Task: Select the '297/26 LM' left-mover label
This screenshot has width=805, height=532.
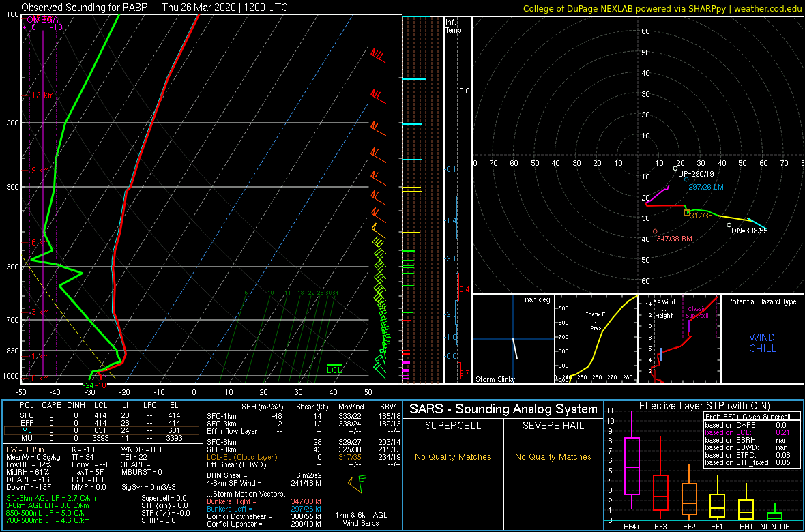Action: point(707,188)
